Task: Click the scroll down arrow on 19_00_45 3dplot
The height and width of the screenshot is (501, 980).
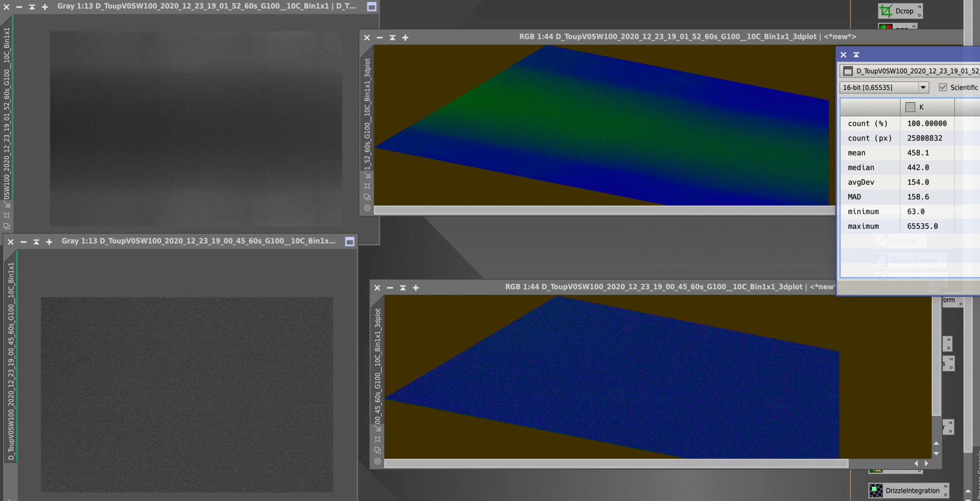Action: (x=936, y=454)
